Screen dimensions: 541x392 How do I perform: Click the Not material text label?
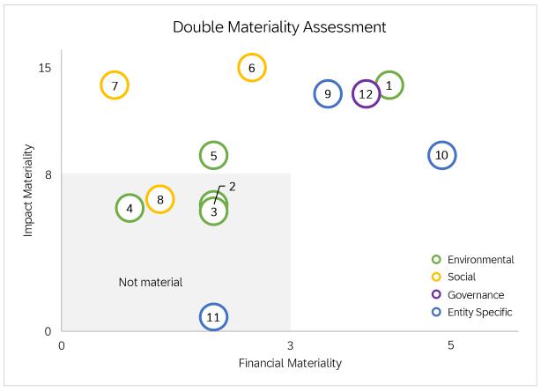(151, 282)
